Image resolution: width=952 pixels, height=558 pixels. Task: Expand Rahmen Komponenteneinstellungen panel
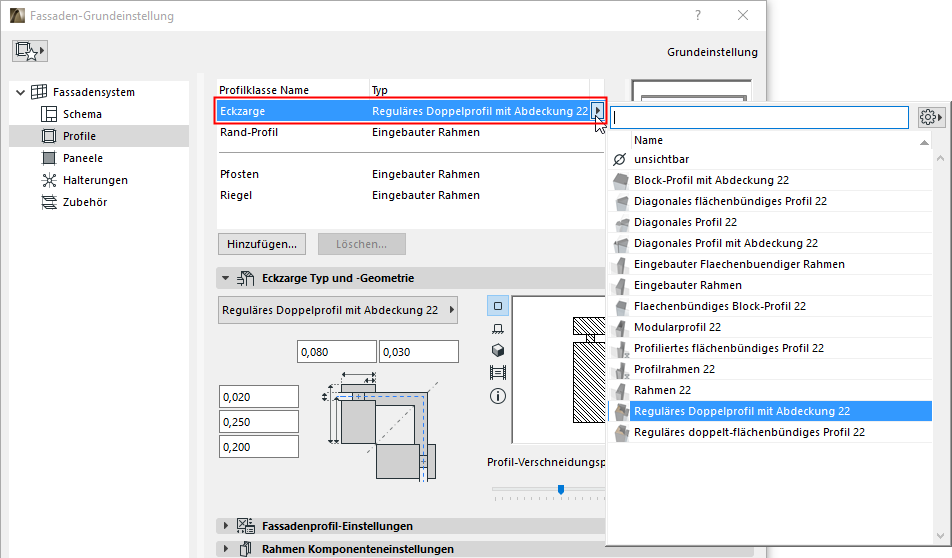226,549
